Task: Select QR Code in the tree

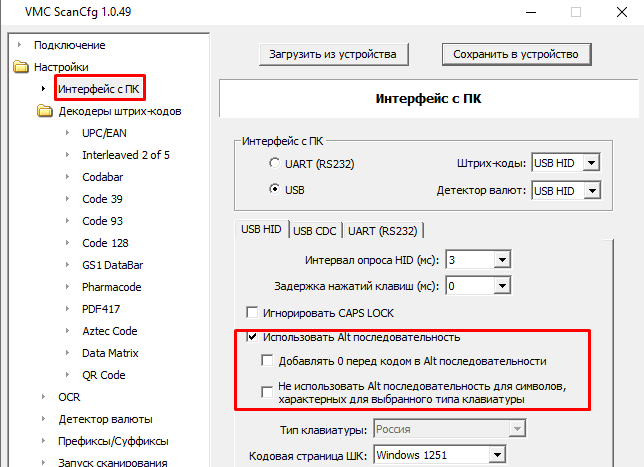Action: coord(104,375)
